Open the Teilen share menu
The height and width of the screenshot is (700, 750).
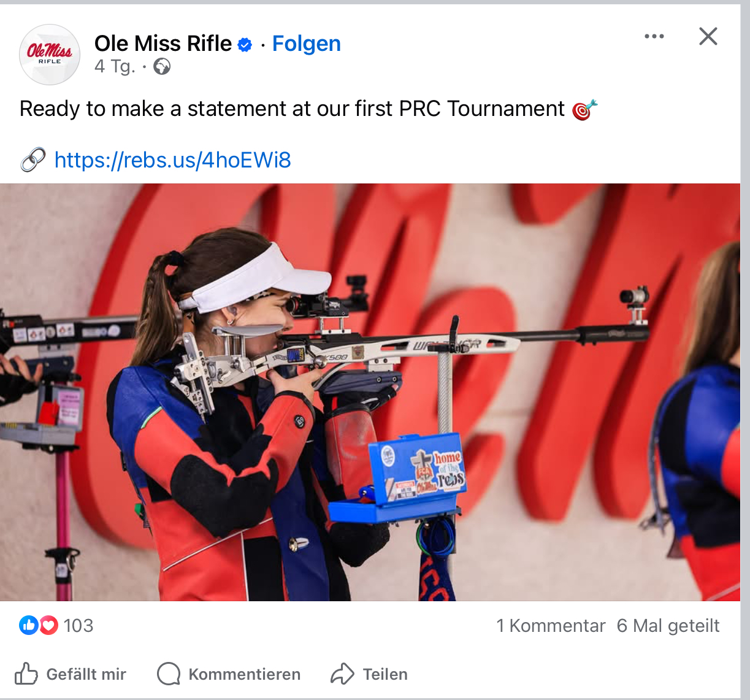369,674
